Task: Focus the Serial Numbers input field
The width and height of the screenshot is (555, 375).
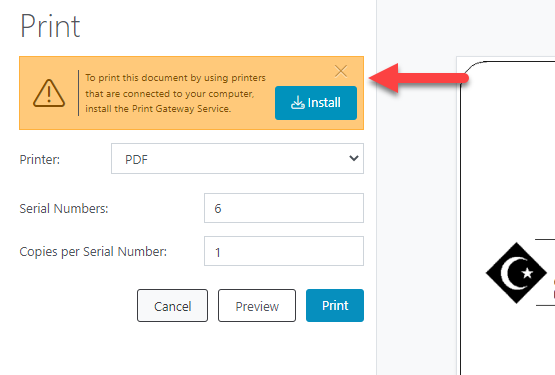Action: [284, 208]
